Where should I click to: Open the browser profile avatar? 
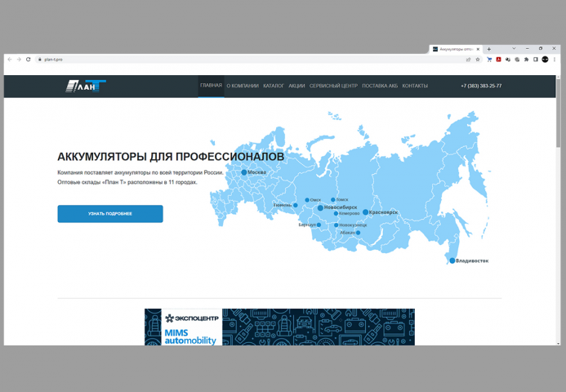click(x=545, y=60)
